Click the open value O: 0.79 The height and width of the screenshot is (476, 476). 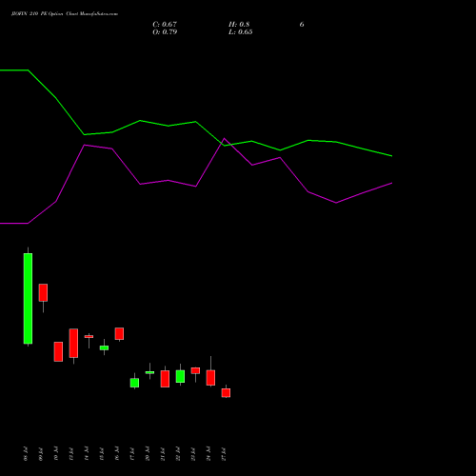click(x=165, y=32)
